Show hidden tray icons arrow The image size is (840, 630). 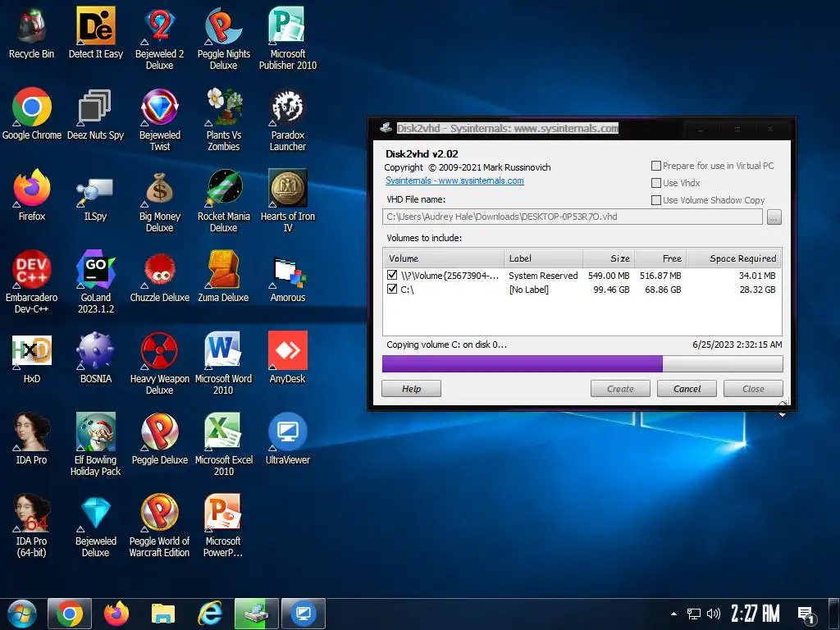[673, 614]
